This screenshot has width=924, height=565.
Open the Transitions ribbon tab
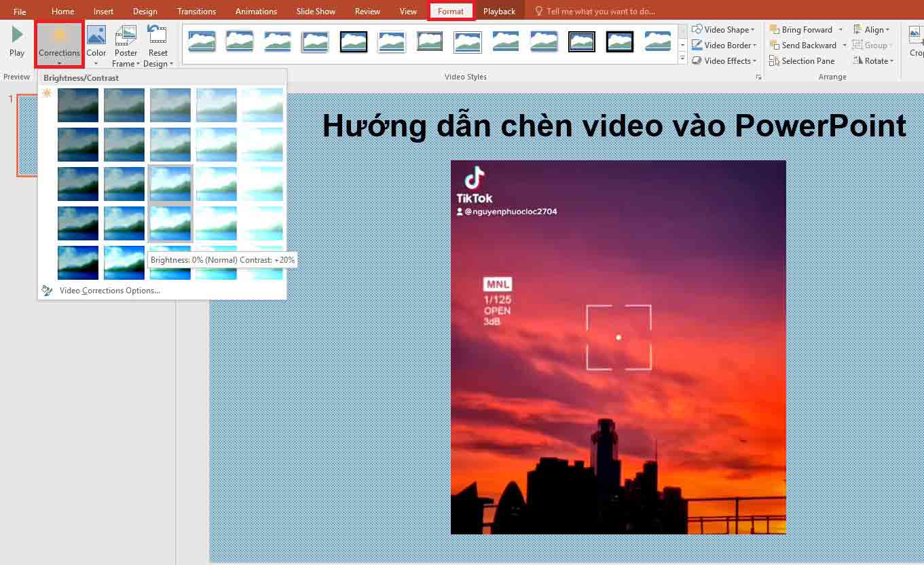tap(196, 11)
